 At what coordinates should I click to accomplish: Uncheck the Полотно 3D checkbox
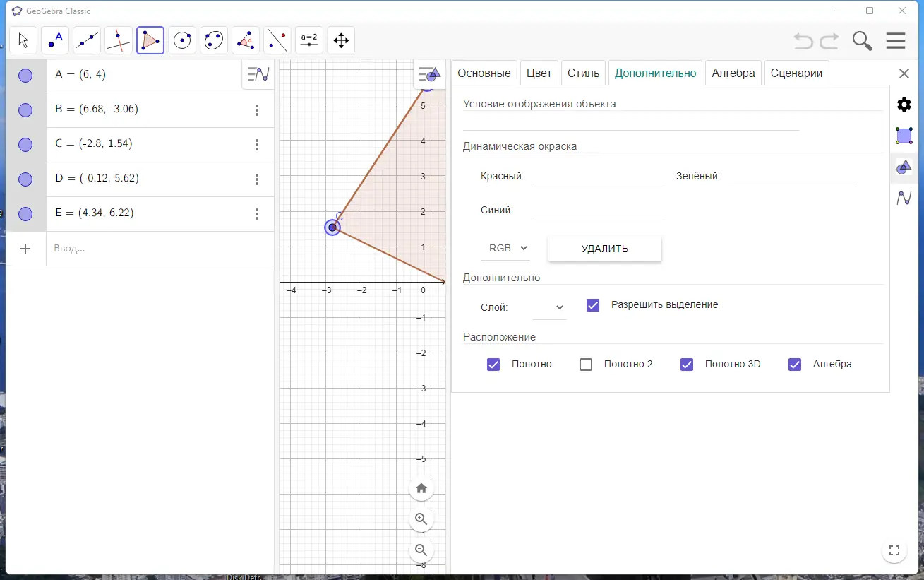(x=687, y=365)
